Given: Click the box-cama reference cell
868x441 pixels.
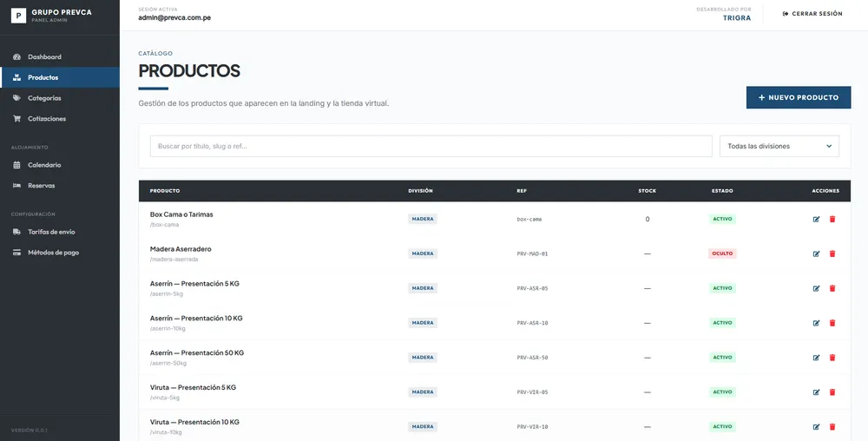Looking at the screenshot, I should [529, 219].
